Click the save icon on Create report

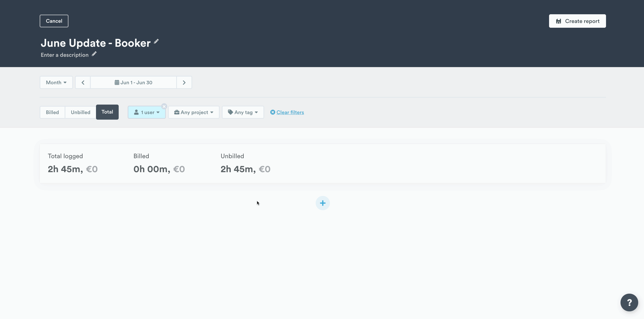tap(559, 21)
